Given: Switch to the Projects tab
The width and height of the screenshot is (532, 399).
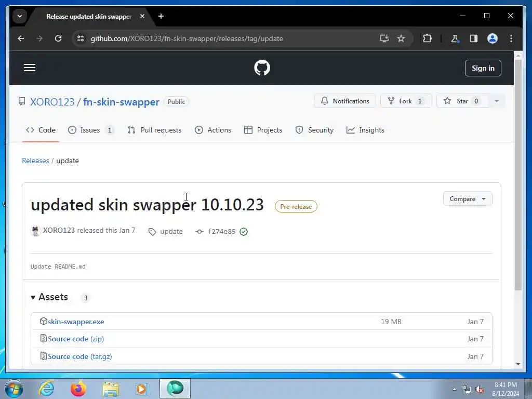Looking at the screenshot, I should click(263, 130).
